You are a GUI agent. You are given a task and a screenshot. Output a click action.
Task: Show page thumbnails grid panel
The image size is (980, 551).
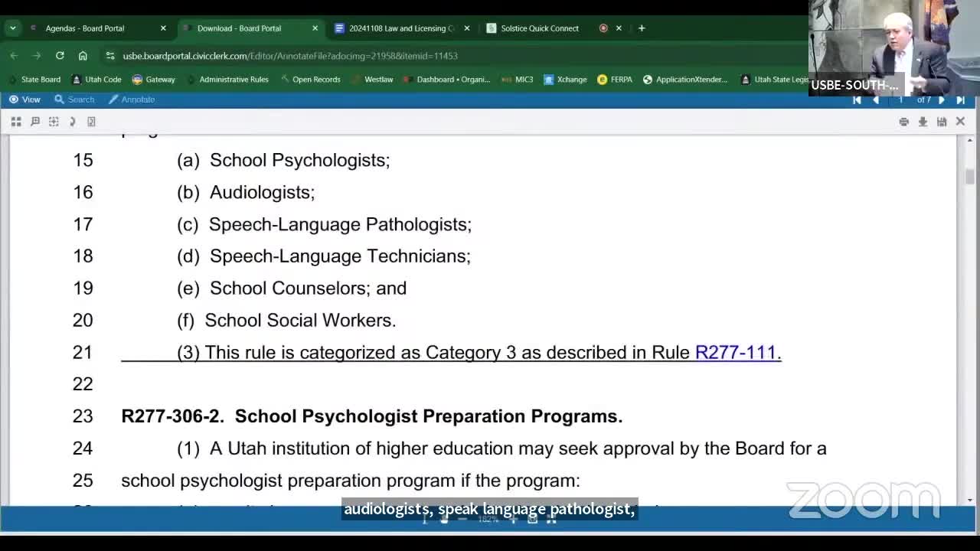click(x=16, y=122)
